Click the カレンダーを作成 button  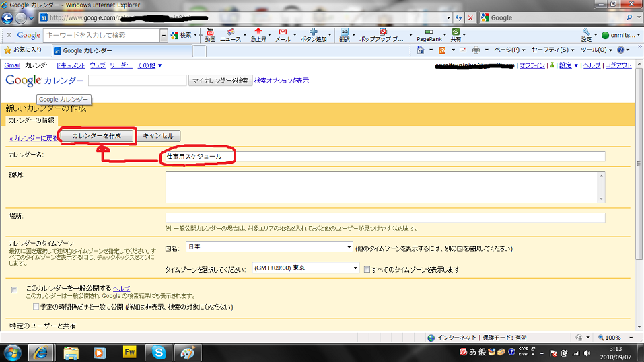coord(97,136)
